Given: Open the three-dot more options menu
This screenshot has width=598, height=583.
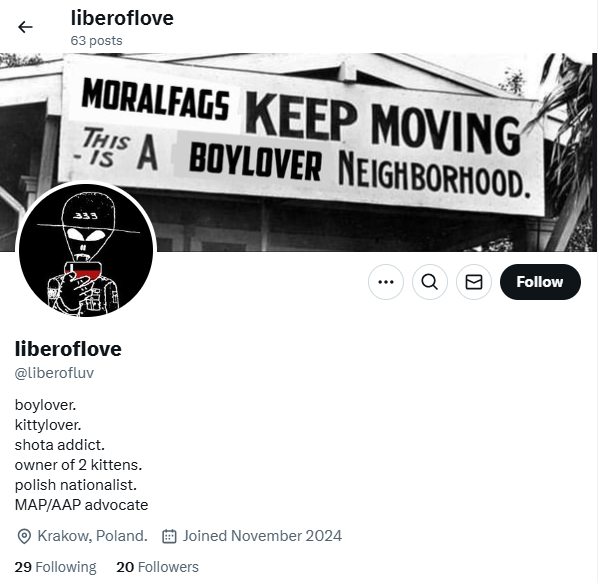Looking at the screenshot, I should click(386, 282).
